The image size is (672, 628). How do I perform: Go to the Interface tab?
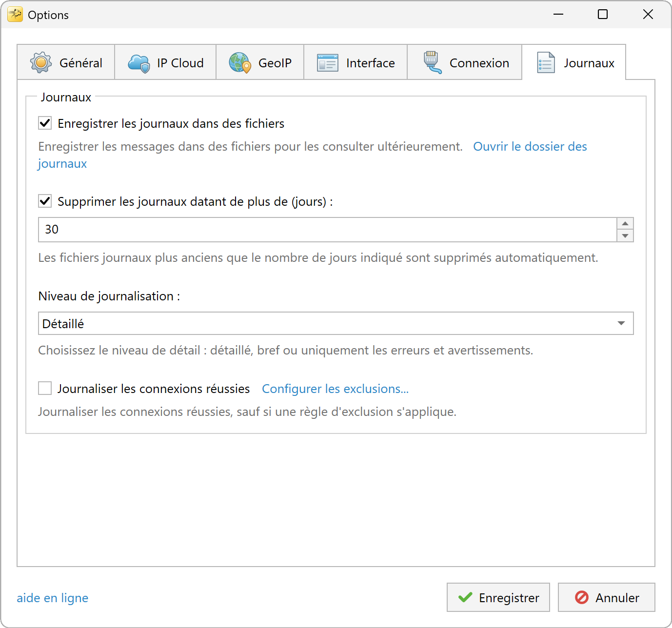[x=356, y=62]
